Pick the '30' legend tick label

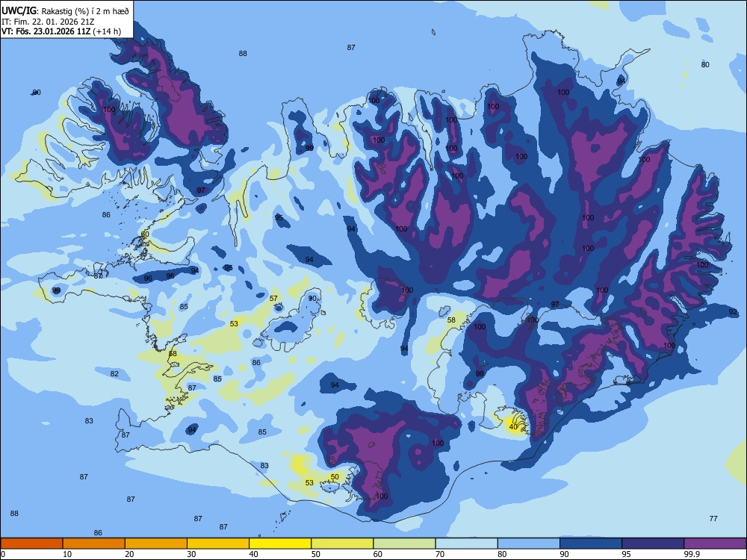[191, 554]
